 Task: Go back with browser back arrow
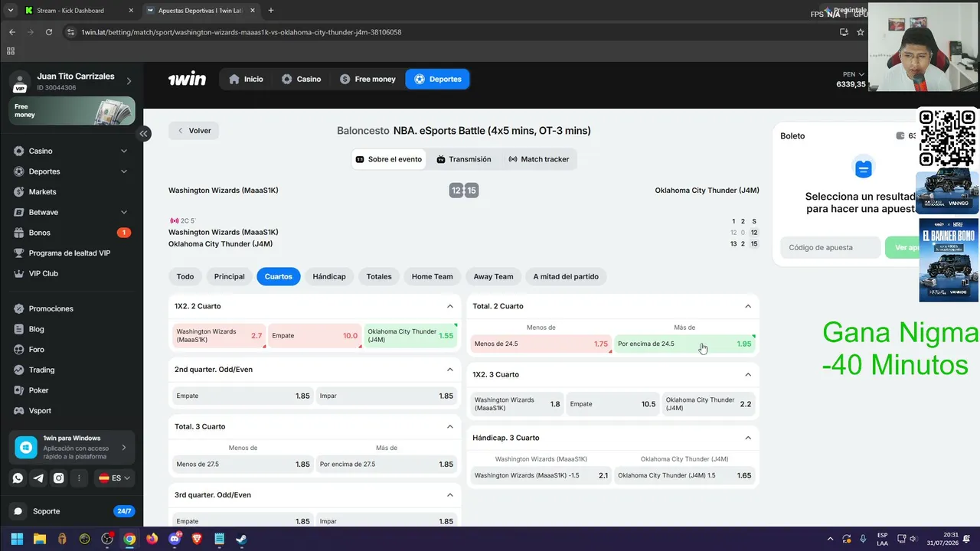pos(12,32)
